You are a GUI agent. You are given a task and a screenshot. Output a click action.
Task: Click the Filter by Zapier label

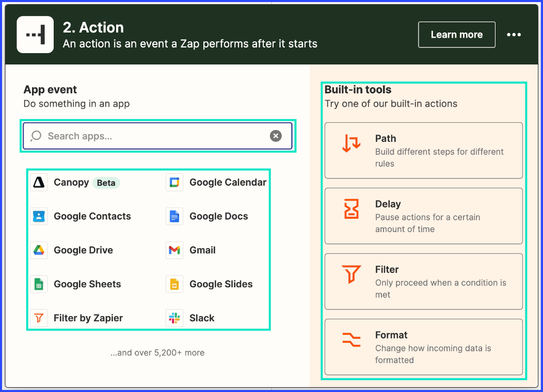pos(88,318)
